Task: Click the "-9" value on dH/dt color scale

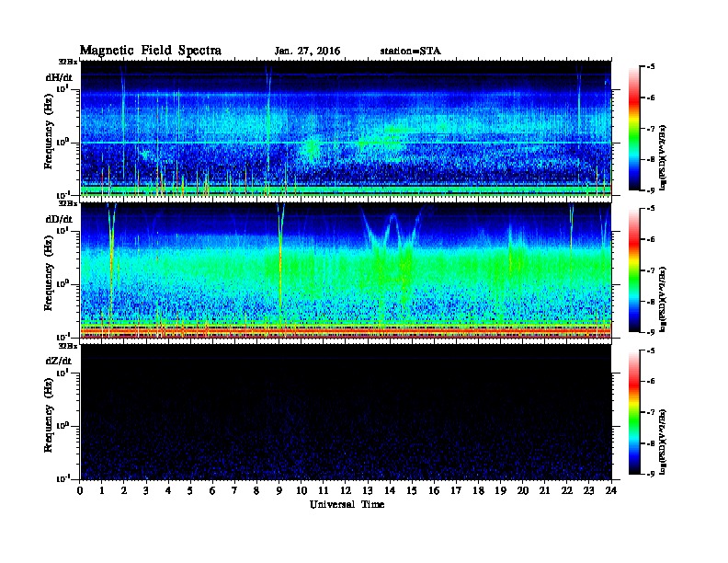Action: click(x=651, y=190)
